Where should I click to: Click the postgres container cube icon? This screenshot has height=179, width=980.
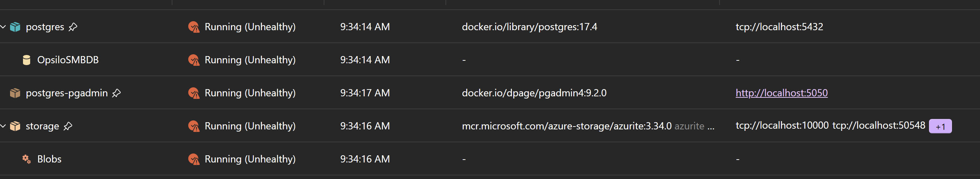[x=15, y=27]
